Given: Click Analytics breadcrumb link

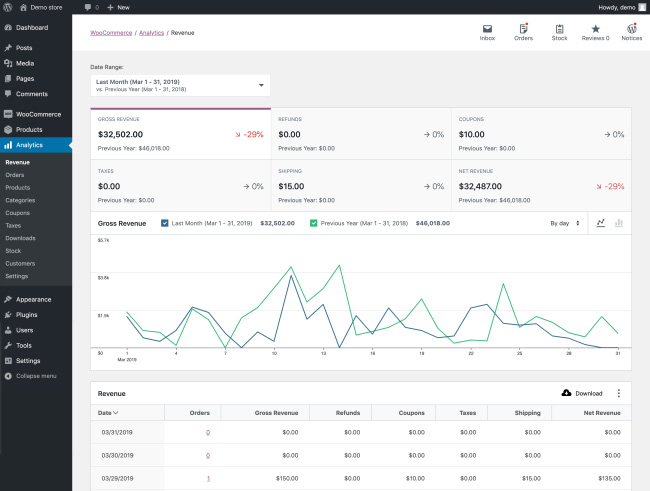Looking at the screenshot, I should pyautogui.click(x=151, y=33).
